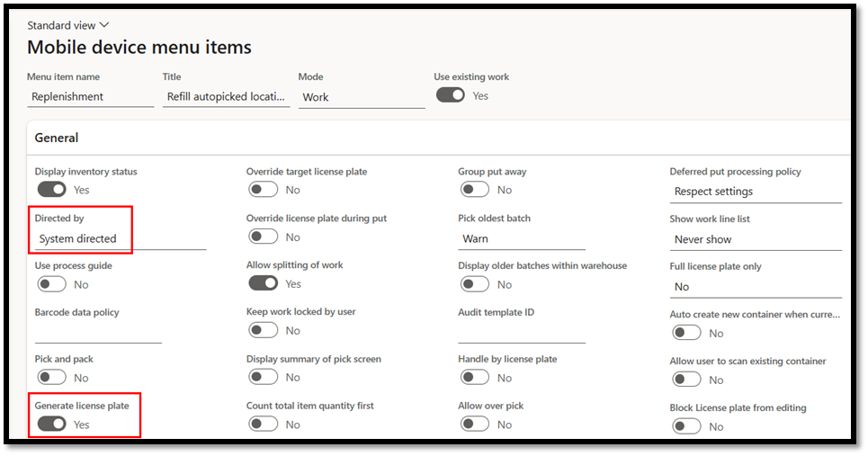Change the Show work line list option
The image size is (868, 456).
[755, 239]
